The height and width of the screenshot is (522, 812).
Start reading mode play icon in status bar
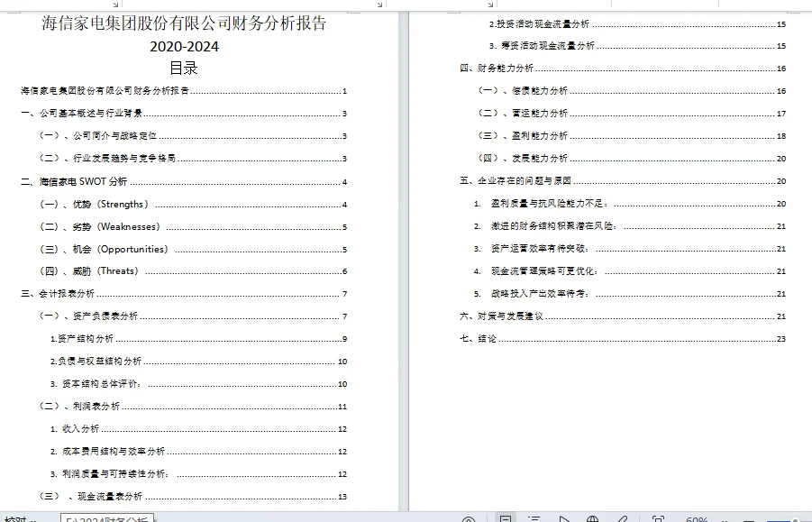pyautogui.click(x=564, y=519)
